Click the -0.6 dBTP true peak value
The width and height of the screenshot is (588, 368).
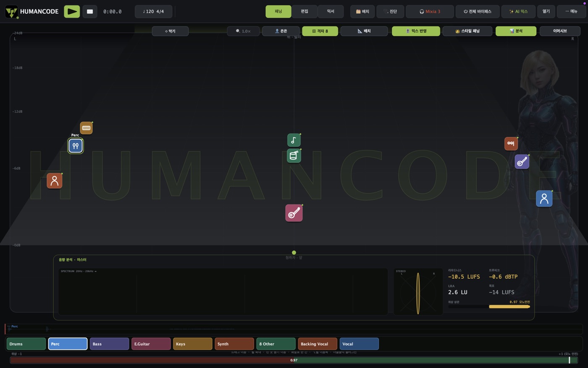(x=503, y=277)
